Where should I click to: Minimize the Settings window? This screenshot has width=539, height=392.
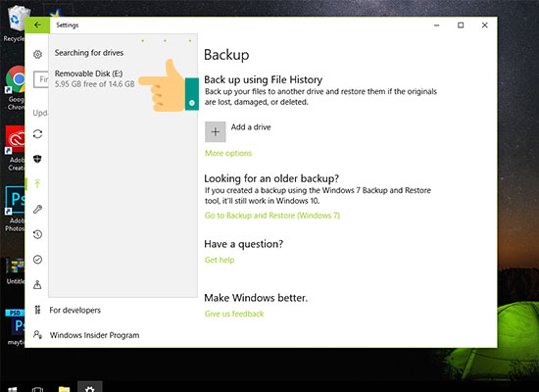pyautogui.click(x=436, y=25)
